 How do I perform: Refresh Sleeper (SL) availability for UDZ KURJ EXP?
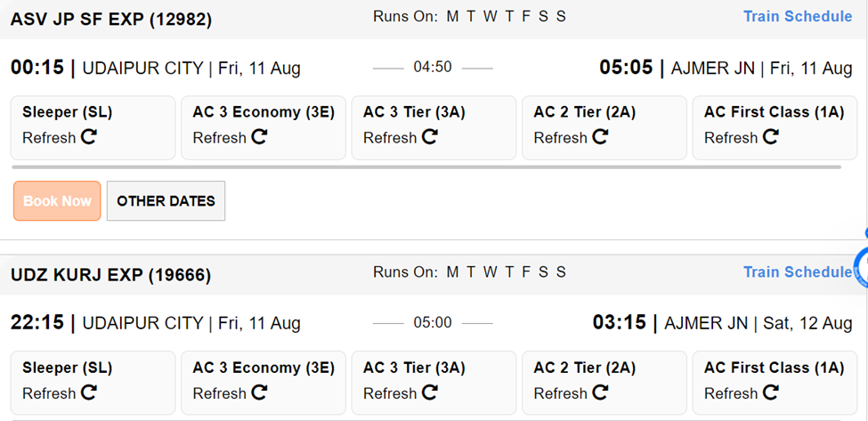click(x=88, y=393)
